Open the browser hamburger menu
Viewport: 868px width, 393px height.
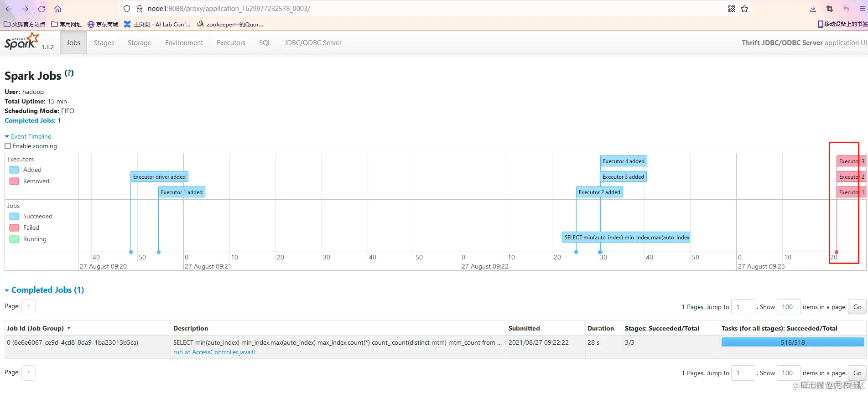point(862,9)
